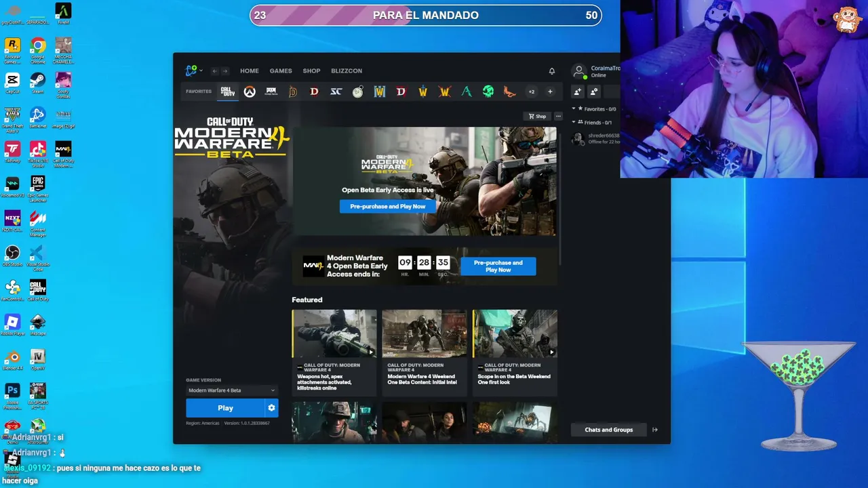The width and height of the screenshot is (868, 488).
Task: Open the Hearthstone icon in favorites
Action: point(357,92)
